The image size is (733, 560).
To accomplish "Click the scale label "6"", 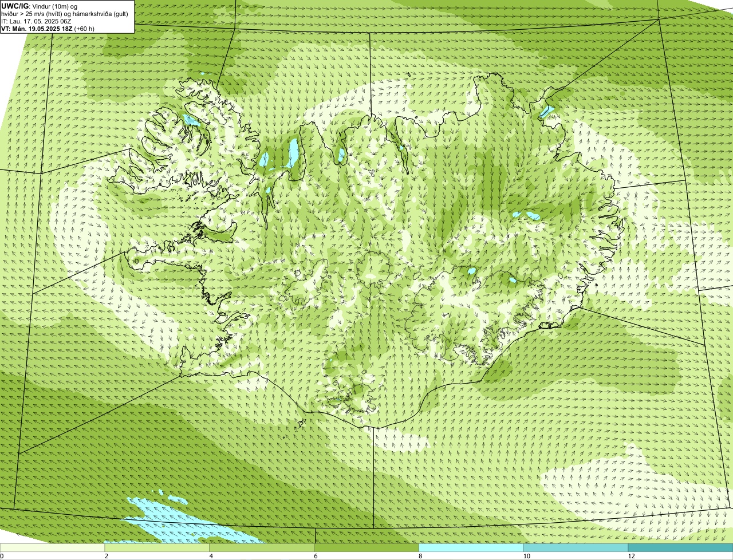I will (x=316, y=556).
